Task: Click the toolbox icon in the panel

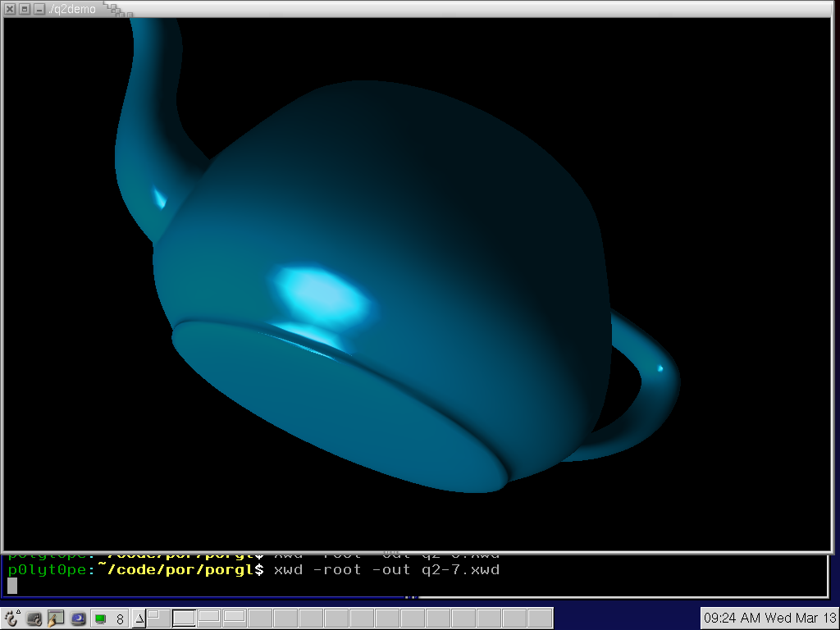Action: click(34, 619)
